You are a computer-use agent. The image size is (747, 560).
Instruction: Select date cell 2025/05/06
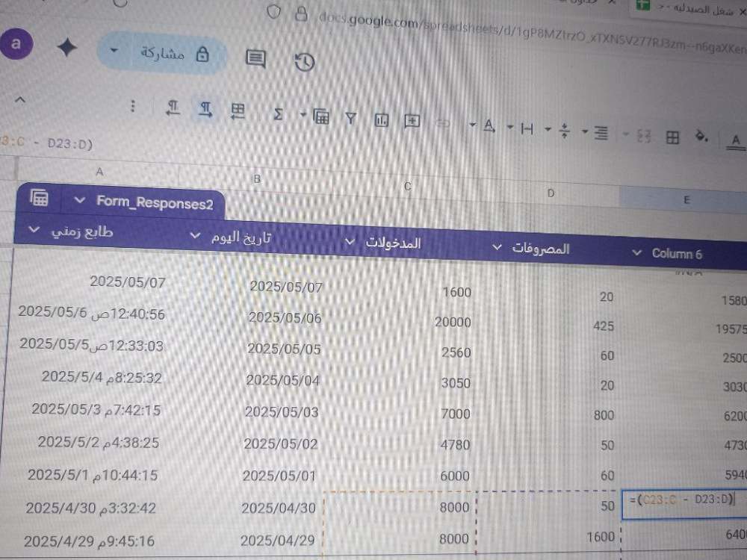click(285, 317)
